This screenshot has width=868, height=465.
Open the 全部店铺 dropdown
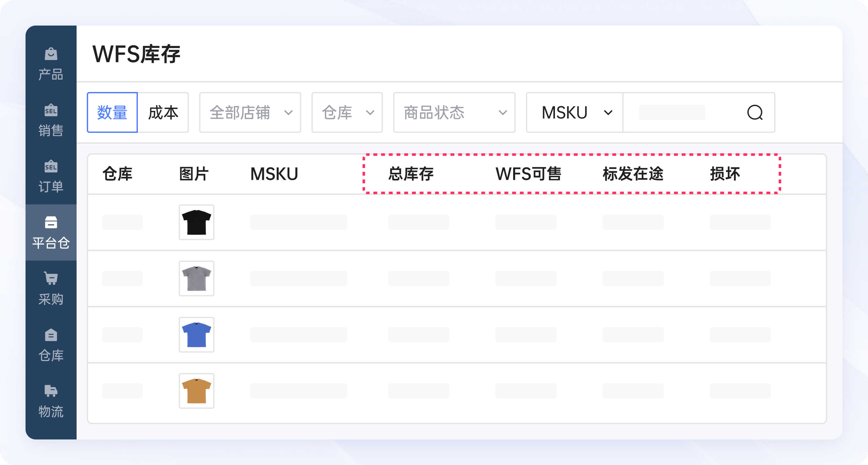250,112
